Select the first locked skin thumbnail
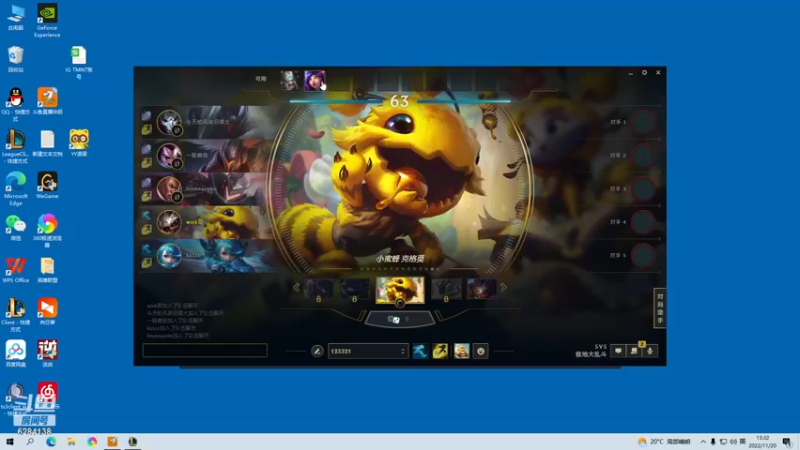Image resolution: width=800 pixels, height=450 pixels. (318, 289)
